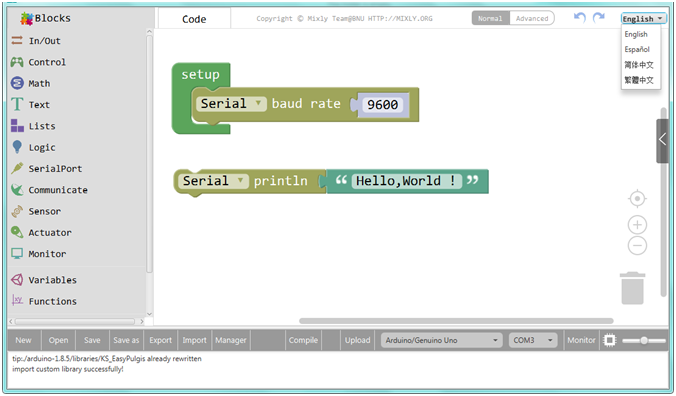The height and width of the screenshot is (396, 676).
Task: Select the Text category T icon
Action: click(17, 104)
